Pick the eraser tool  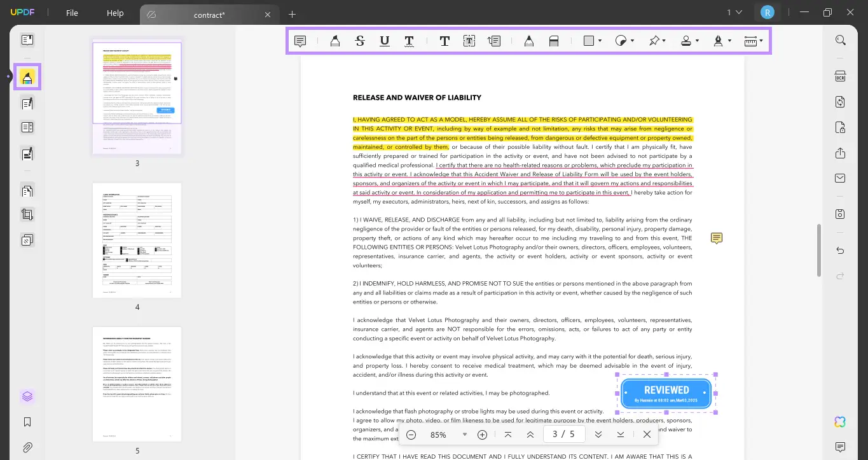[x=553, y=41]
